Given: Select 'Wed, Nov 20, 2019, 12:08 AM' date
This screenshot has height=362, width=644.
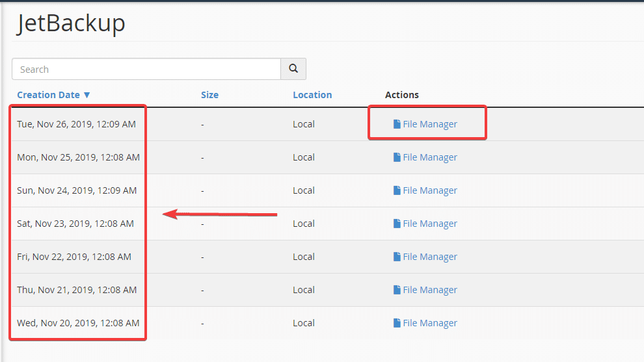Looking at the screenshot, I should tap(78, 323).
